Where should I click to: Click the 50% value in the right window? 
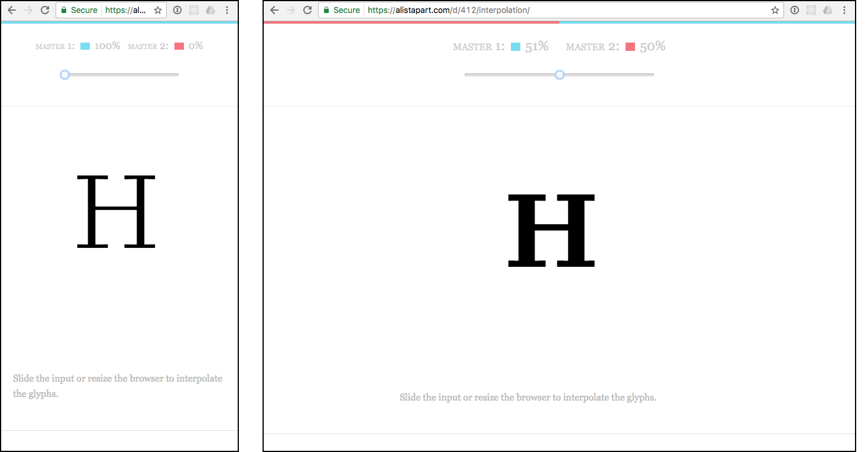pyautogui.click(x=653, y=47)
